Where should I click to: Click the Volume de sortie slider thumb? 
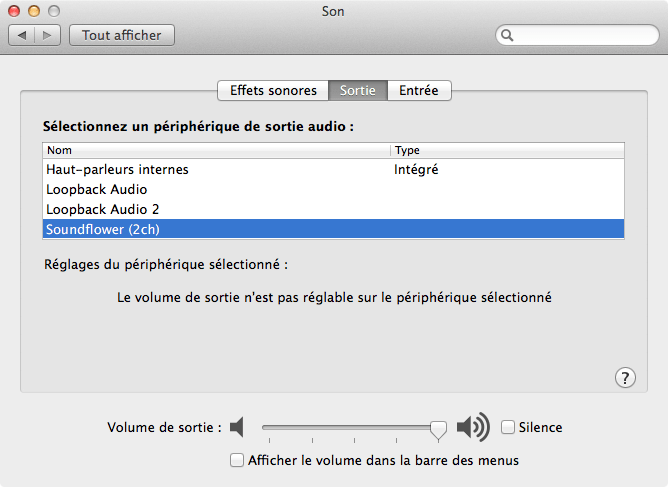(x=438, y=428)
